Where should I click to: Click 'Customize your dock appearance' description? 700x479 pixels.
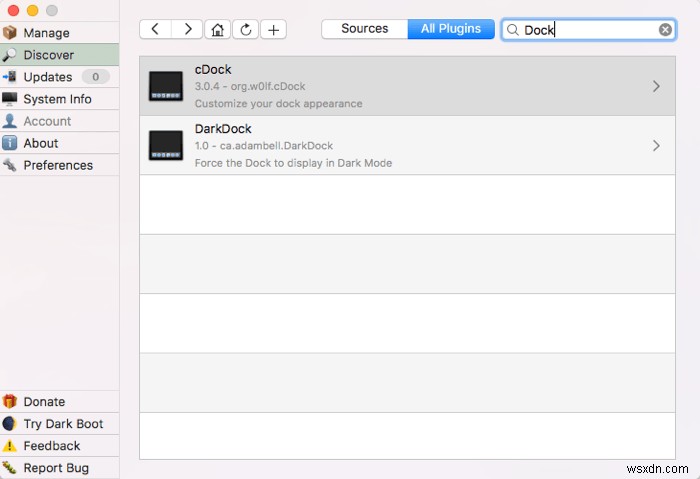279,104
